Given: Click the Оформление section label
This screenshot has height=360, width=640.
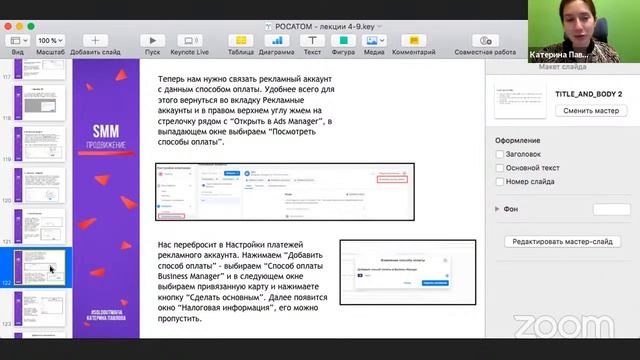Looking at the screenshot, I should pyautogui.click(x=518, y=140).
